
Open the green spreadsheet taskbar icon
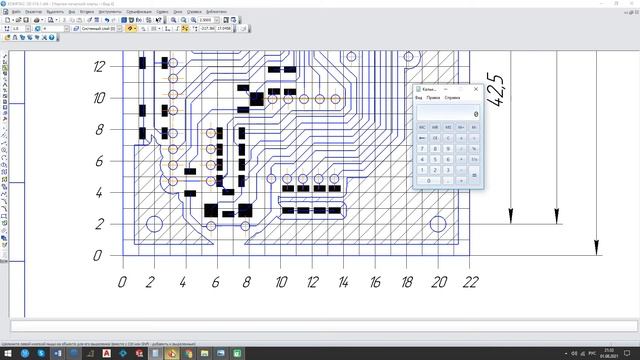pyautogui.click(x=237, y=353)
